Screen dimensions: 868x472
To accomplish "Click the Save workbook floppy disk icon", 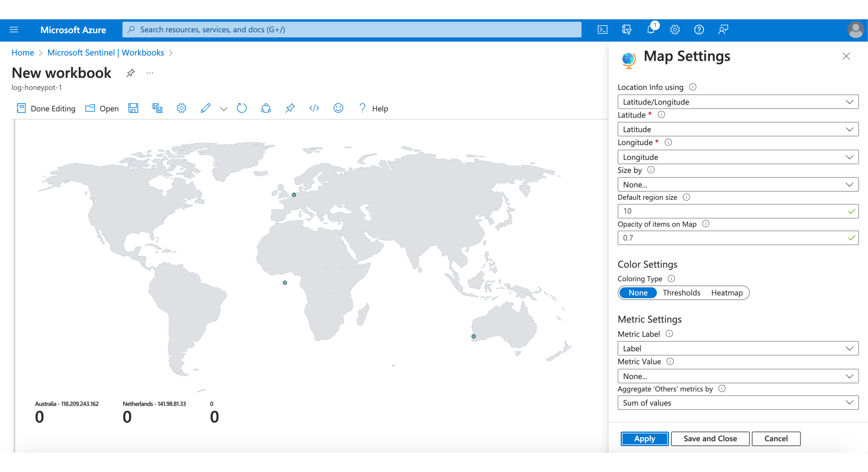I will [133, 108].
